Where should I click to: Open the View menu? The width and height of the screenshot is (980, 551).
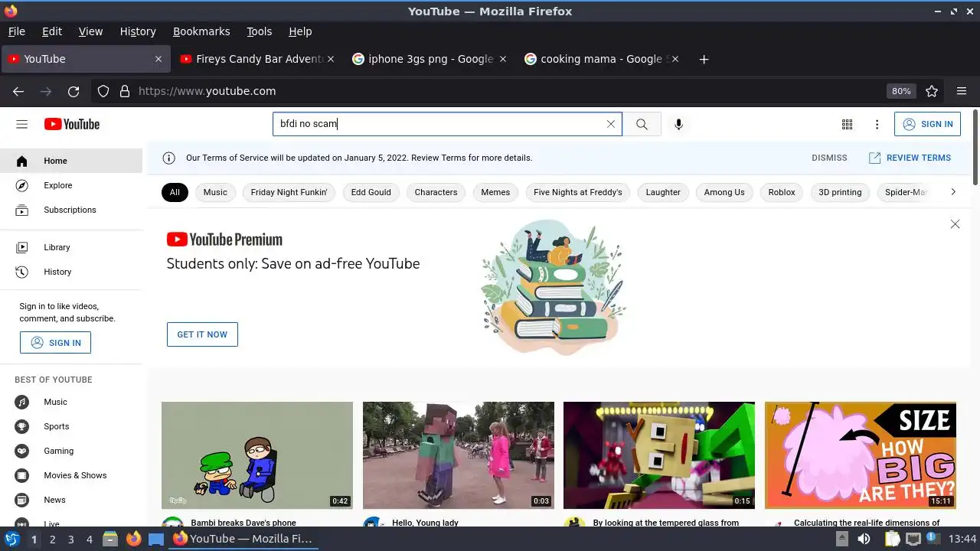coord(90,31)
